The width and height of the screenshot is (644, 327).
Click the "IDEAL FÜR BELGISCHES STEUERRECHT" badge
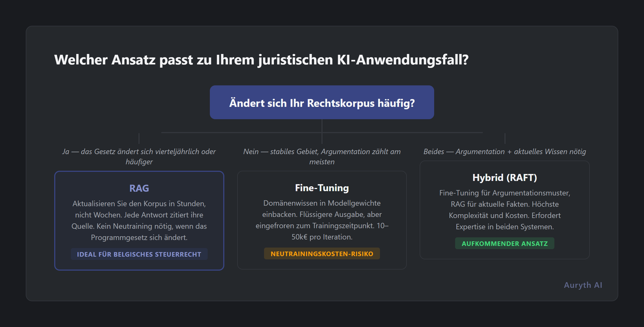click(139, 254)
